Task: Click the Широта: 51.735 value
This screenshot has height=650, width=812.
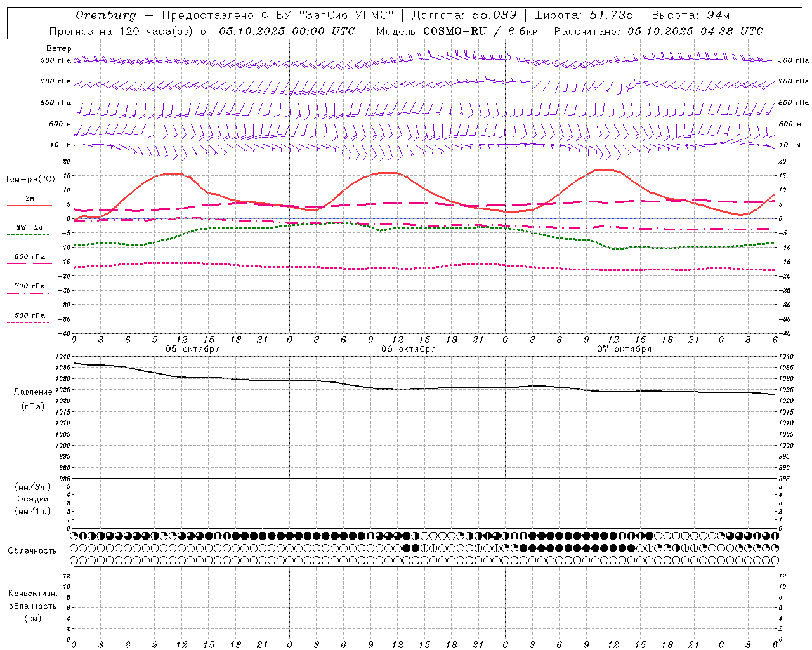Action: pos(584,15)
